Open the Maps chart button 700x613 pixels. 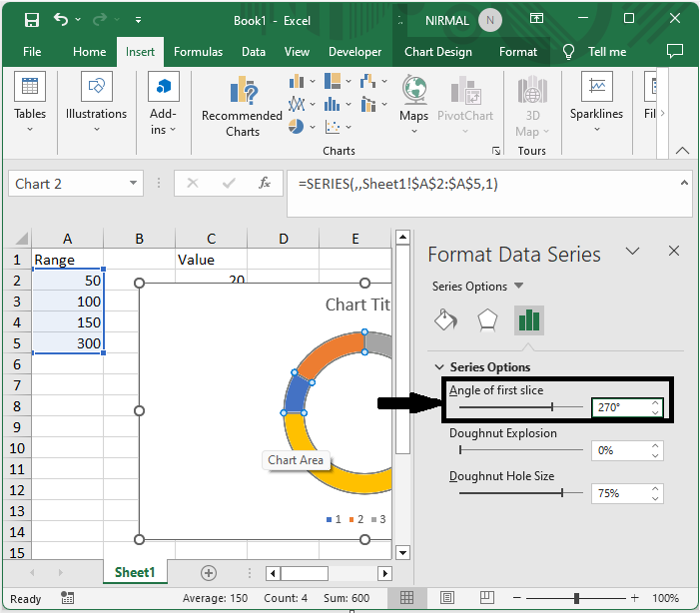point(413,105)
